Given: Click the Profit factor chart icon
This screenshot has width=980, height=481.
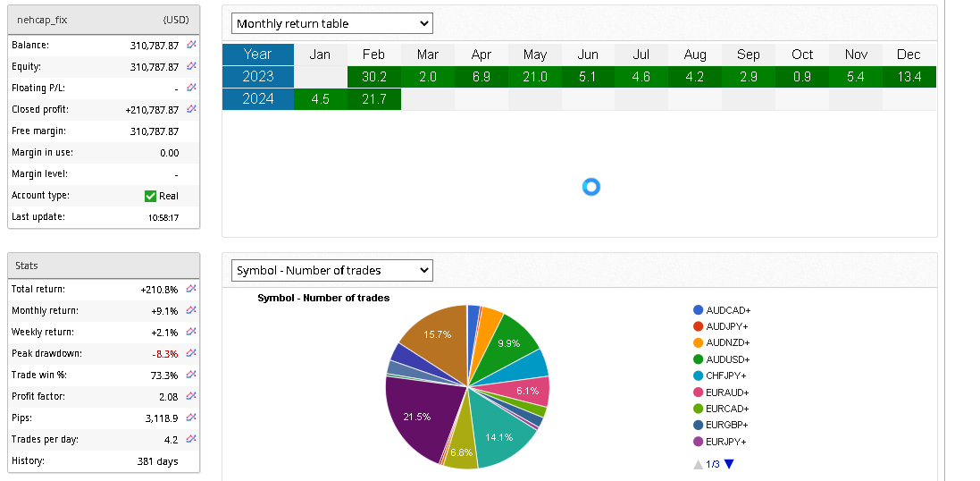Looking at the screenshot, I should click(x=191, y=396).
